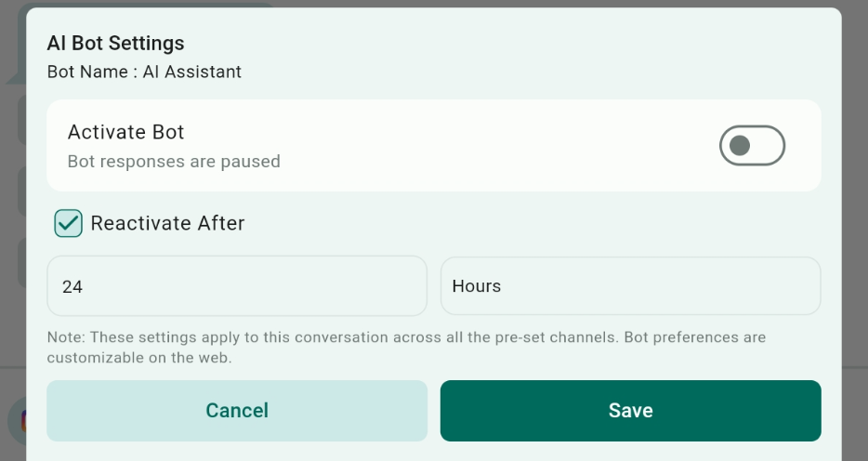Click the gray knob of the bot toggle
The image size is (868, 461).
coord(740,146)
